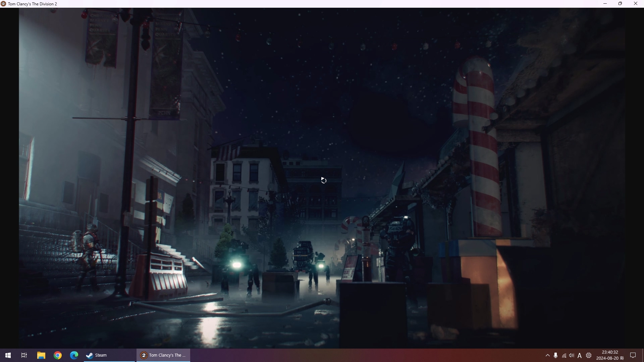
Task: Close The Division 2 window
Action: pos(636,4)
